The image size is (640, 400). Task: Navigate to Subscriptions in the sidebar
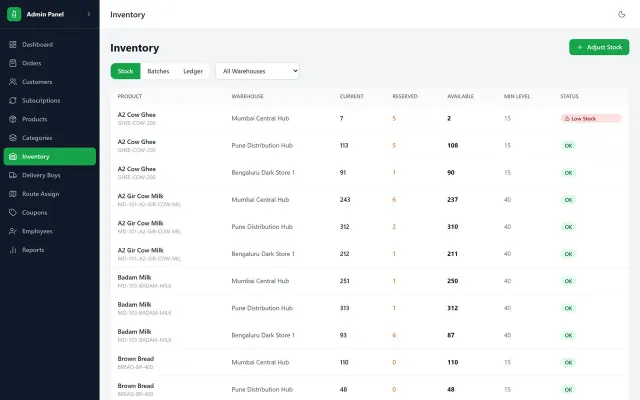50,100
